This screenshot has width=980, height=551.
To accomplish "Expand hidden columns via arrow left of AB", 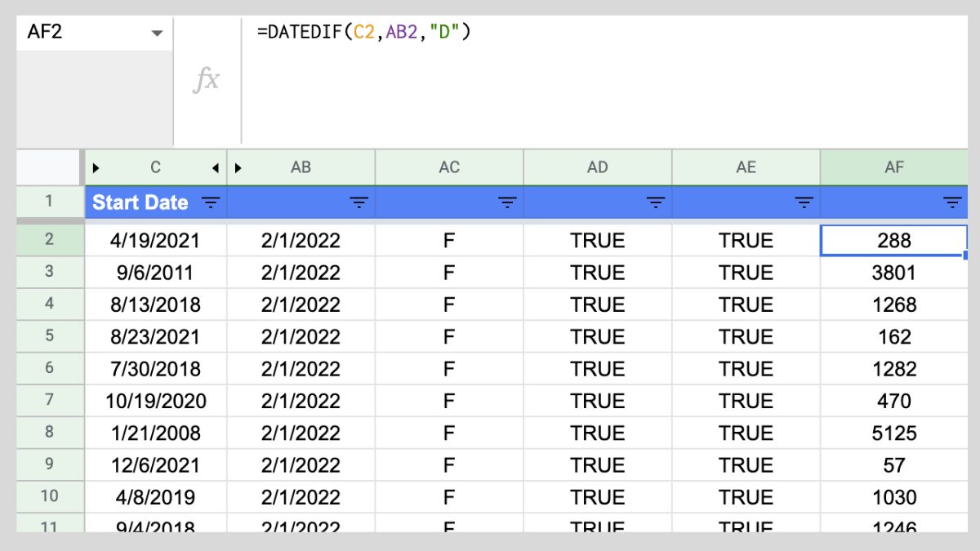I will pyautogui.click(x=236, y=167).
